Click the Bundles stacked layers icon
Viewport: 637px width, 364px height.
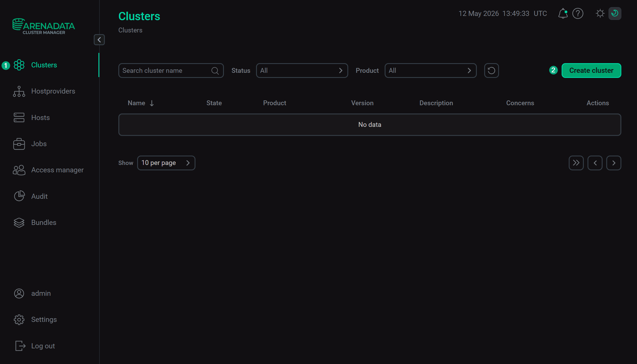coord(19,223)
